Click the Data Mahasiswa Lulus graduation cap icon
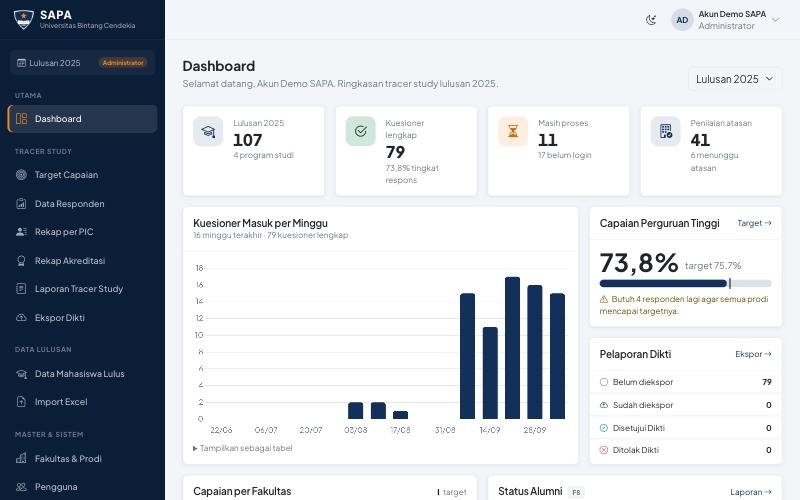Image resolution: width=800 pixels, height=500 pixels. pyautogui.click(x=21, y=373)
